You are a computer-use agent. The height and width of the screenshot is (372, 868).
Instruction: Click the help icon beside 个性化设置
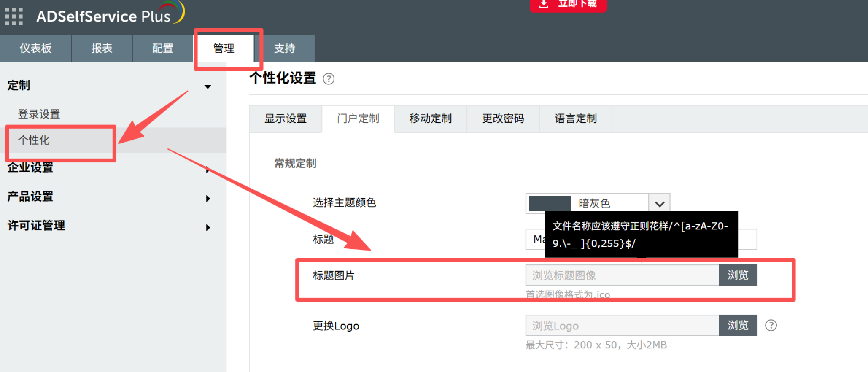click(329, 79)
